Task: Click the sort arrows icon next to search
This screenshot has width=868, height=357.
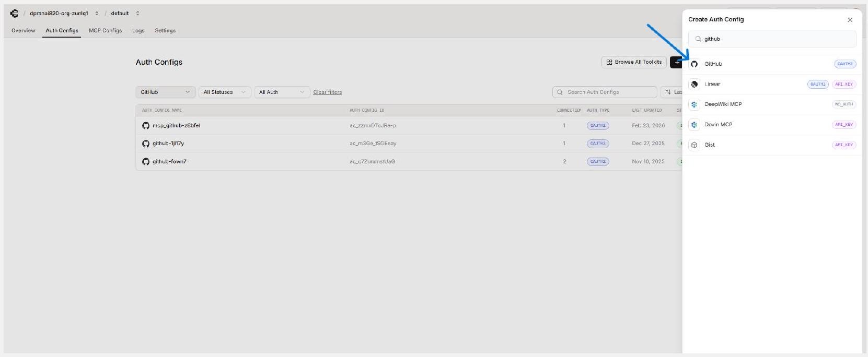Action: tap(668, 92)
